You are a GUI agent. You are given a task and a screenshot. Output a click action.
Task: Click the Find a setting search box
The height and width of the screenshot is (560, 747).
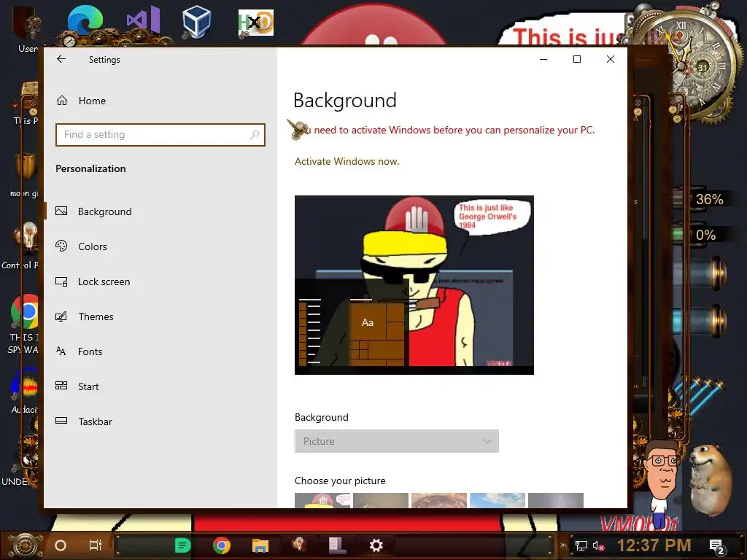pos(160,135)
